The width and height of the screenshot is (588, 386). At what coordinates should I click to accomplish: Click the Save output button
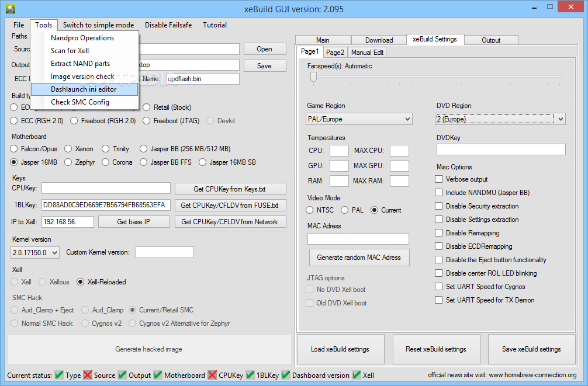(x=265, y=66)
